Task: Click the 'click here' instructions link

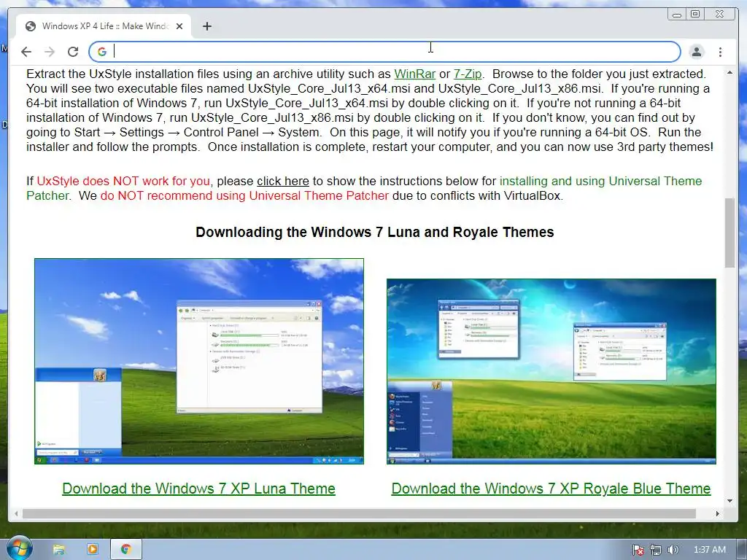Action: 283,181
